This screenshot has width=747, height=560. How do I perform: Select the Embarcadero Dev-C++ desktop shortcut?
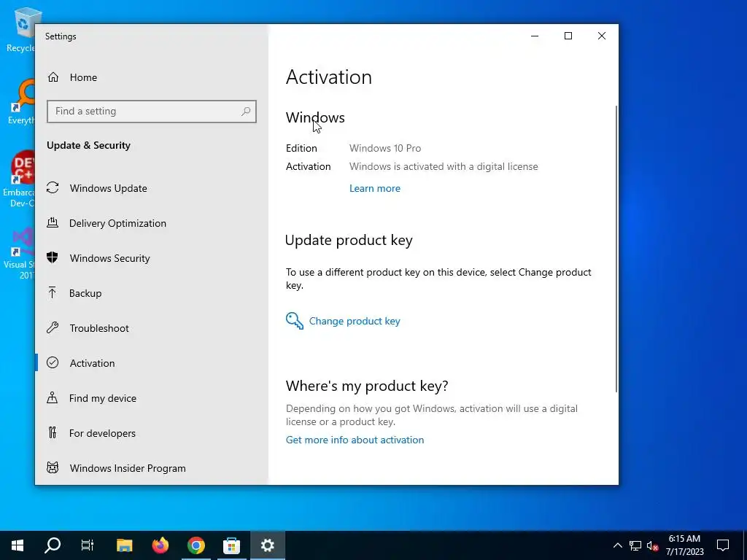pos(19,179)
